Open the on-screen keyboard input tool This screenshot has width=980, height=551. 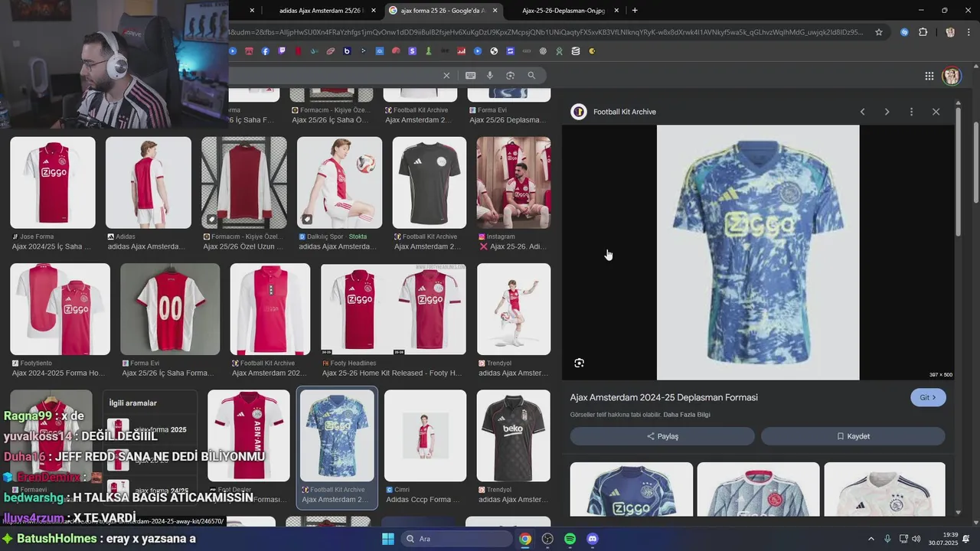coord(470,75)
